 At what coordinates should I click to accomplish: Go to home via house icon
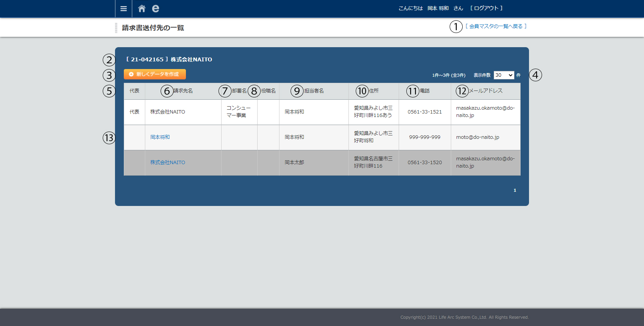point(142,8)
